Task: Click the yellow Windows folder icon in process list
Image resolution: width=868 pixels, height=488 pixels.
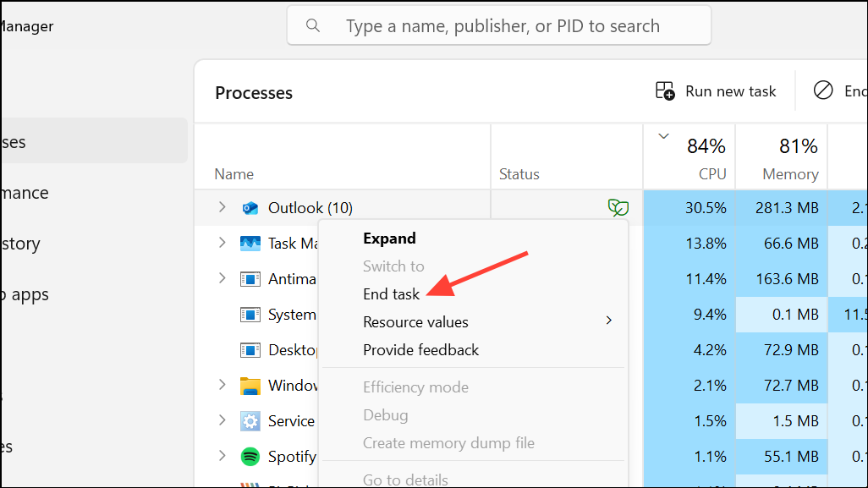Action: [250, 385]
